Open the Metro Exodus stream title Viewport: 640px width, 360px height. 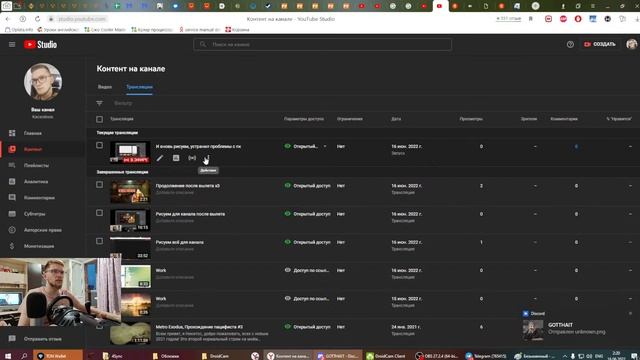pyautogui.click(x=199, y=327)
